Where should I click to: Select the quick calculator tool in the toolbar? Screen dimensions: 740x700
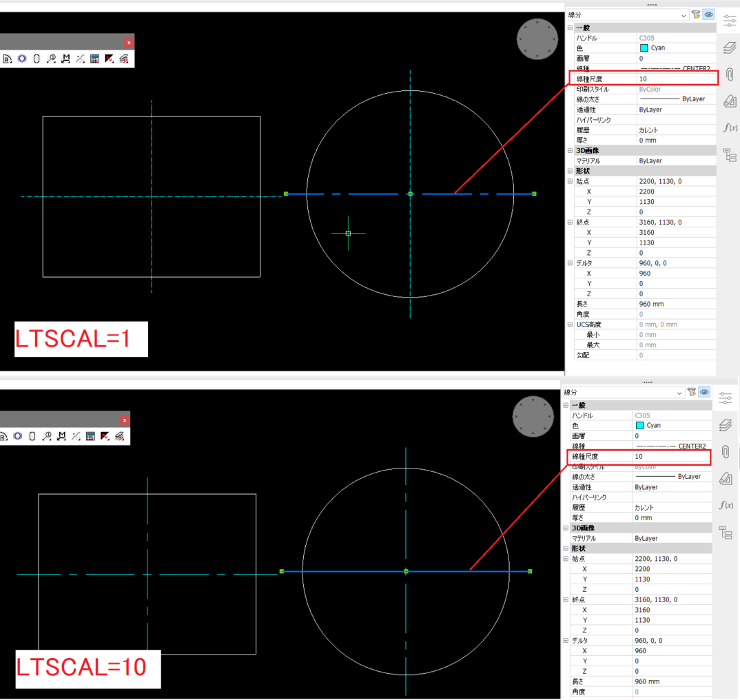(94, 59)
